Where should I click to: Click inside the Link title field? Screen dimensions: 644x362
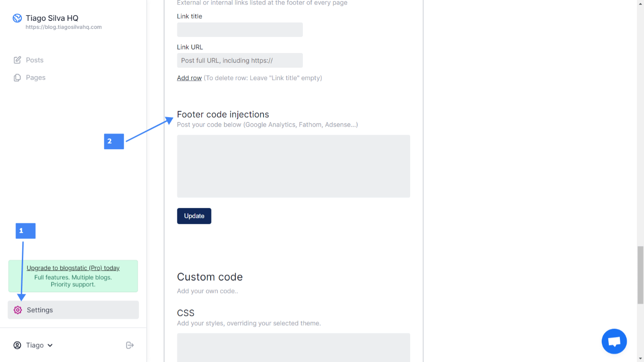pos(240,29)
